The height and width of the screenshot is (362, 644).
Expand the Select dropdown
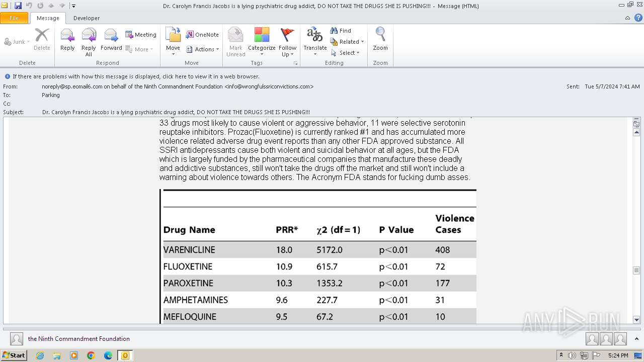[x=345, y=53]
